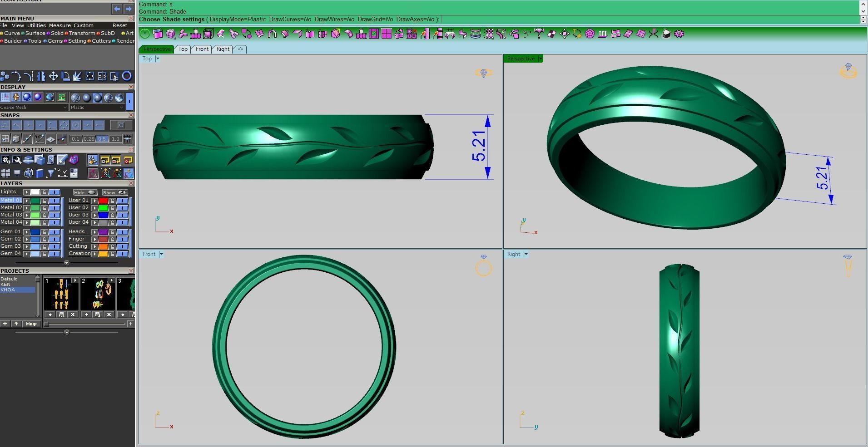
Task: Click the settings gears icon in Info & Settings
Action: click(x=6, y=160)
